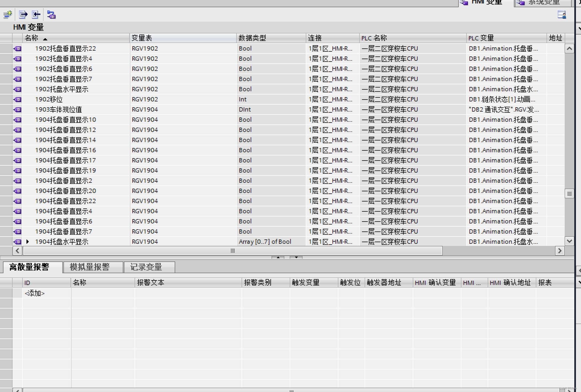The height and width of the screenshot is (392, 581).
Task: Click the import tags toolbar icon
Action: [x=36, y=14]
